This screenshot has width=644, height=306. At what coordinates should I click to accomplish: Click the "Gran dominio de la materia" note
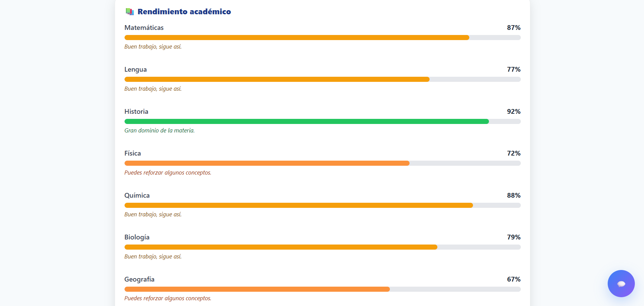click(x=159, y=131)
